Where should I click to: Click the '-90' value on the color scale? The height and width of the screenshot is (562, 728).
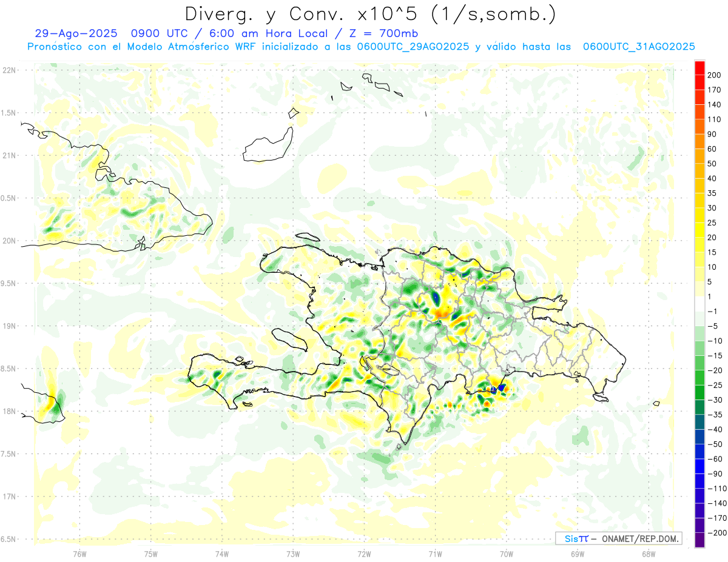pos(715,474)
